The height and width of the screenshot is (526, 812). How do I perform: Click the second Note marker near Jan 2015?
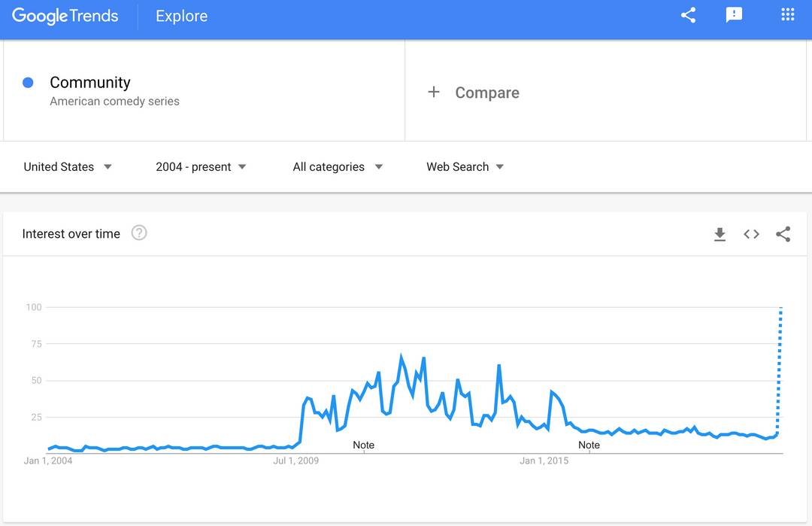(x=589, y=445)
